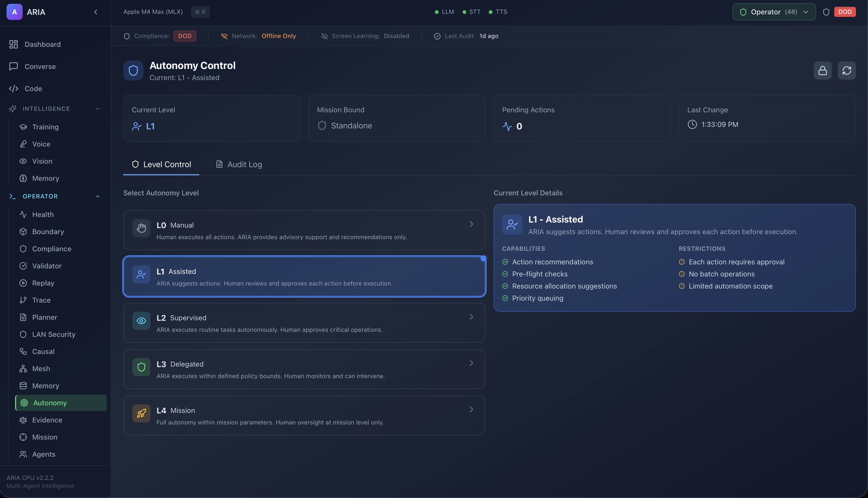Select the L1 Assisted autonomy level

[304, 276]
